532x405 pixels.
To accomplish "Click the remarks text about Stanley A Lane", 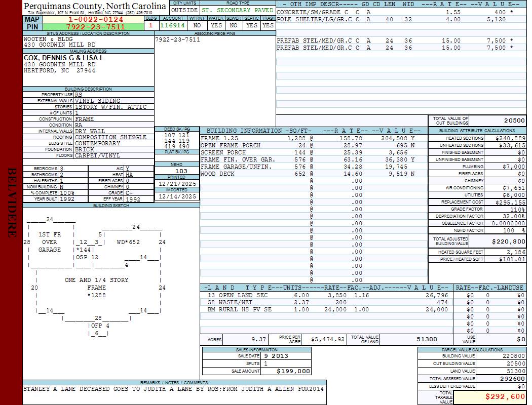I will [173, 389].
